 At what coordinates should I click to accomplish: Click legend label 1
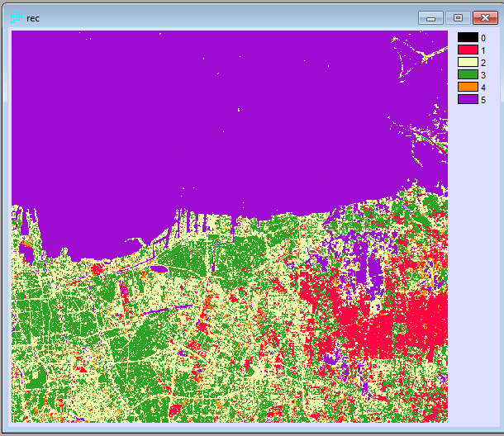coord(483,50)
